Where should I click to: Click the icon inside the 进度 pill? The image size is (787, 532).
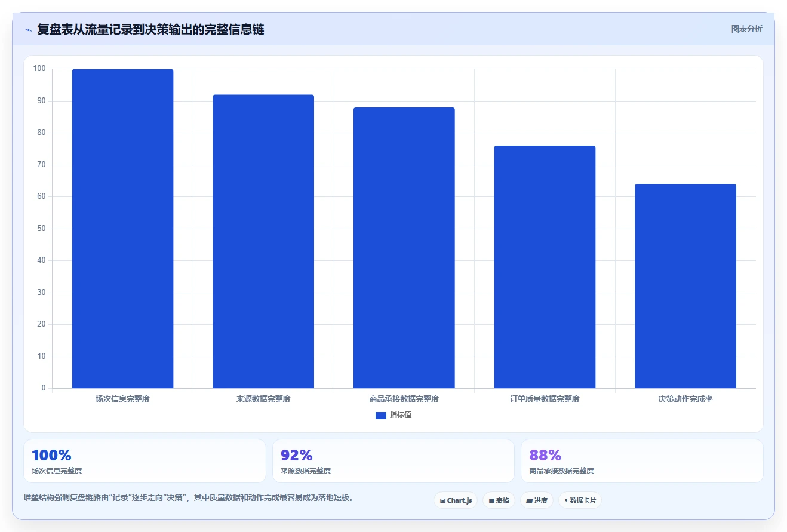point(530,500)
